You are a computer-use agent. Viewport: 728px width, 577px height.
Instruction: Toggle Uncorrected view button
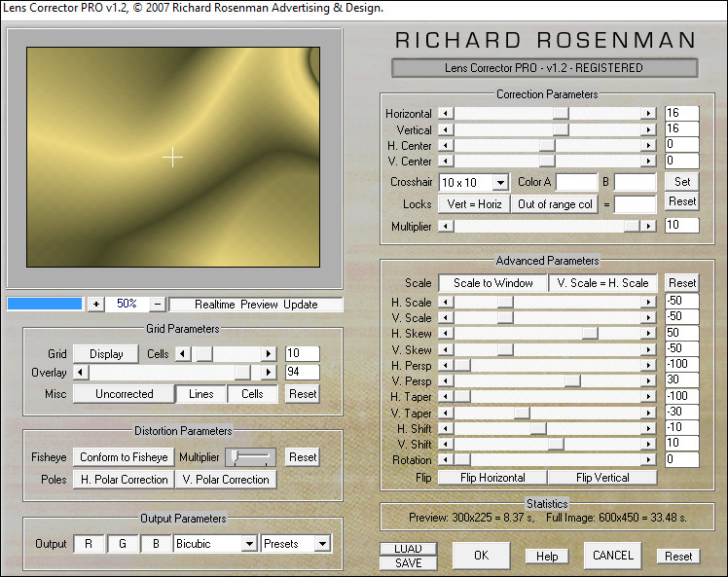(124, 394)
